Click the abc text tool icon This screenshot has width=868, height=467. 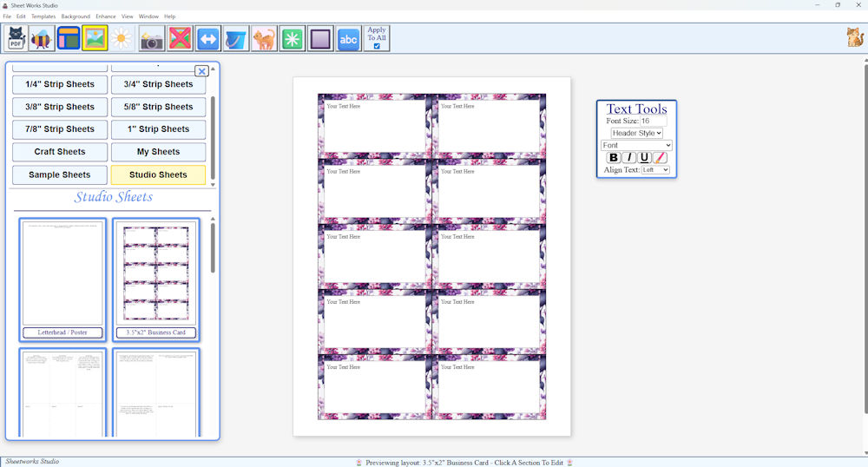[349, 38]
